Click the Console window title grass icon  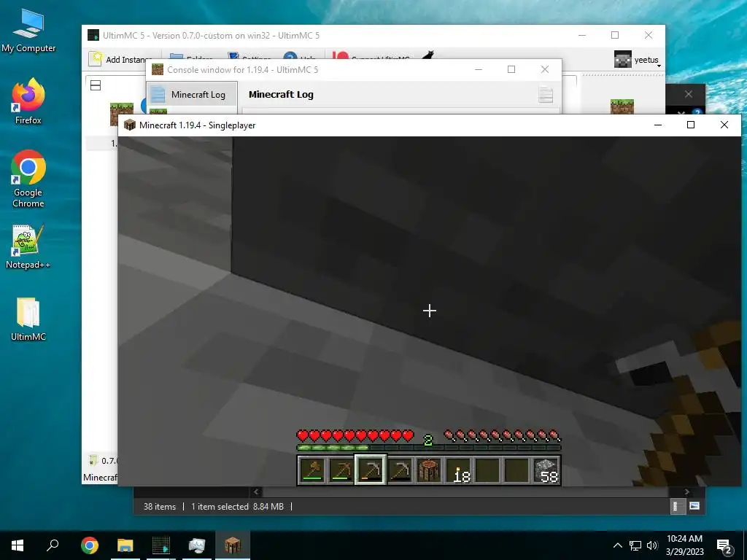pyautogui.click(x=158, y=69)
